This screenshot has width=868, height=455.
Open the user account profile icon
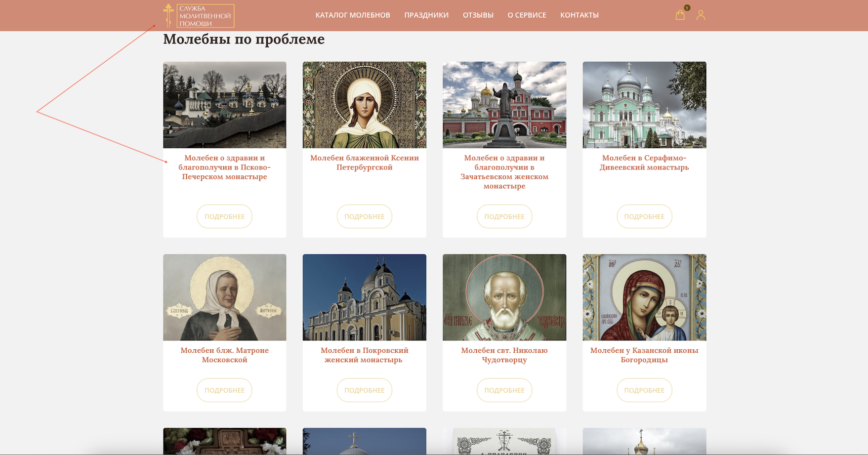click(701, 15)
